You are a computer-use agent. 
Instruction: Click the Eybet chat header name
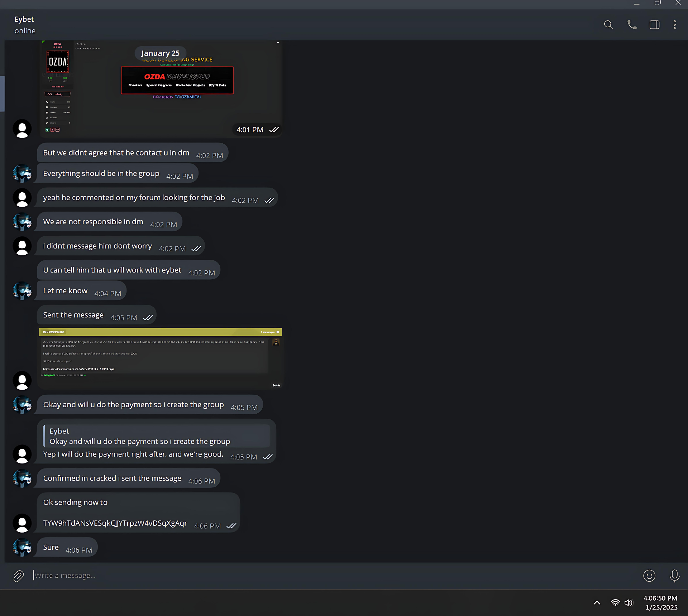tap(24, 19)
